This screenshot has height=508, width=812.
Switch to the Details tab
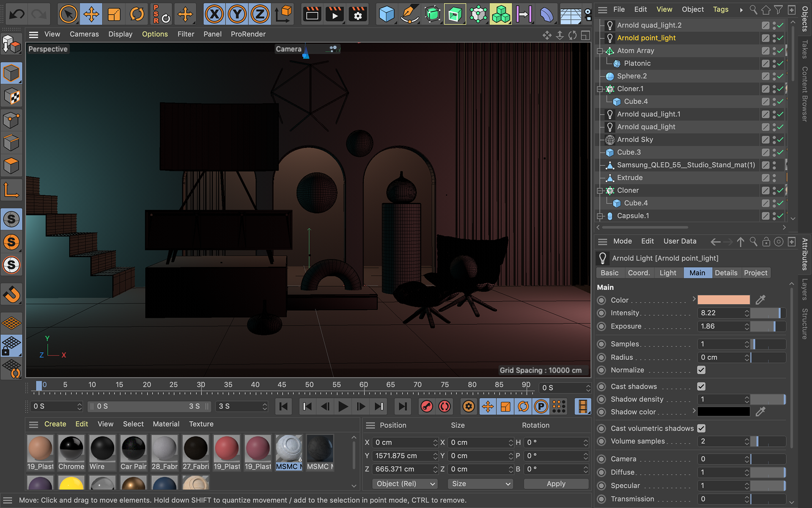[726, 273]
